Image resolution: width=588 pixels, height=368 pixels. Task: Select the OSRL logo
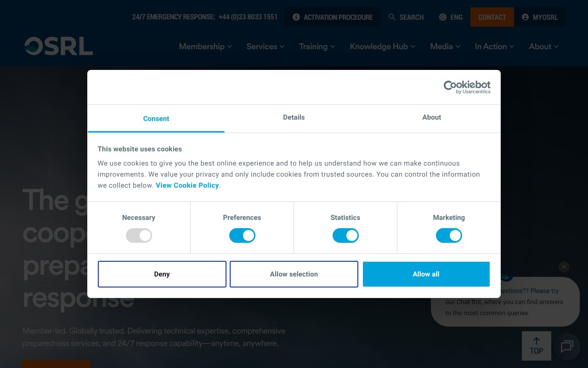58,46
